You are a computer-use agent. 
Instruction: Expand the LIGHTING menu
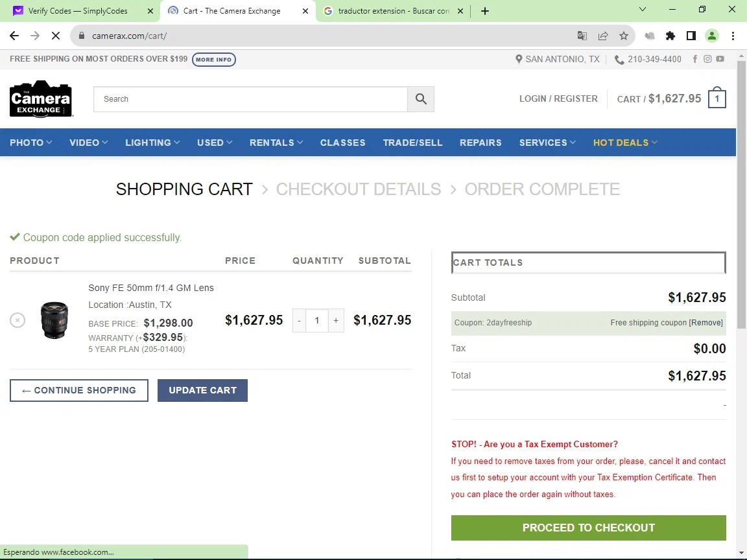(152, 143)
